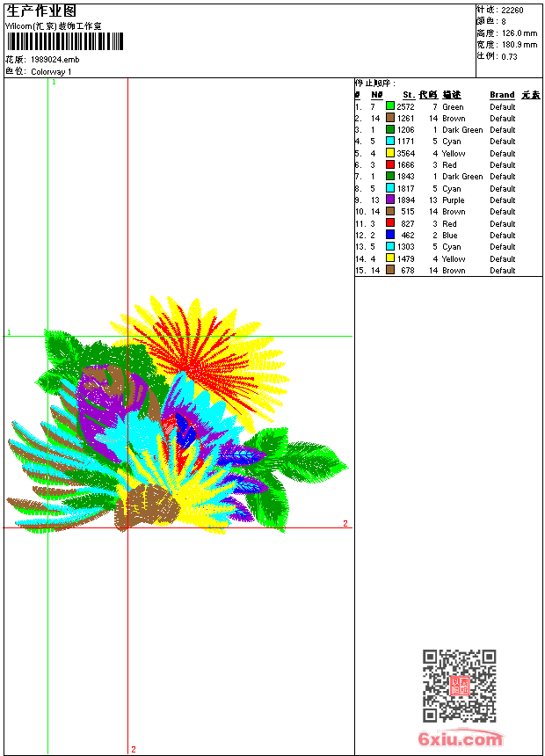This screenshot has height=756, width=545.
Task: Click the red swatch beside 1666
Action: tap(390, 164)
